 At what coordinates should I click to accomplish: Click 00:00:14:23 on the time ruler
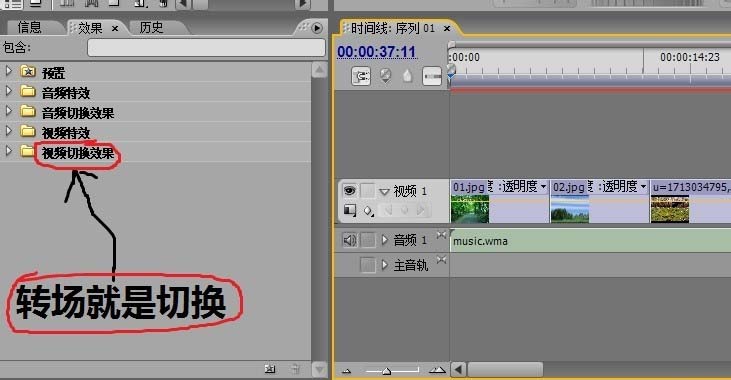690,57
